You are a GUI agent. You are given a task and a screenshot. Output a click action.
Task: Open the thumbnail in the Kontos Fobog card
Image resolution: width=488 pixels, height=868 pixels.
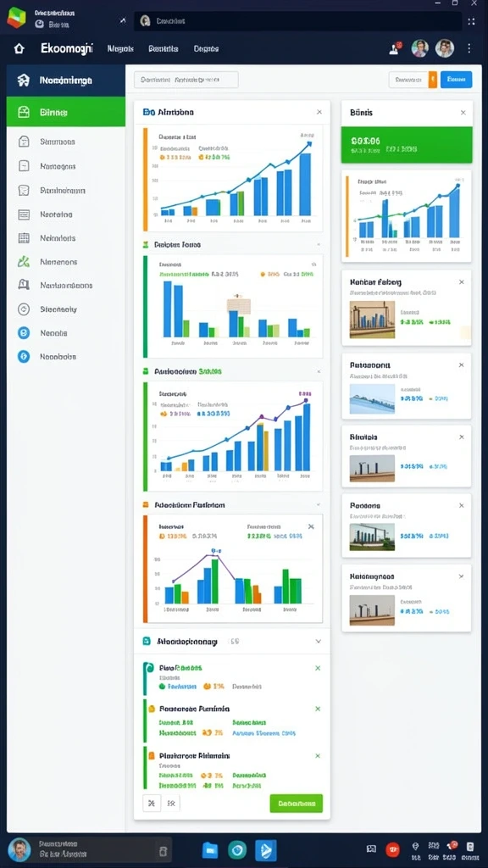373,320
